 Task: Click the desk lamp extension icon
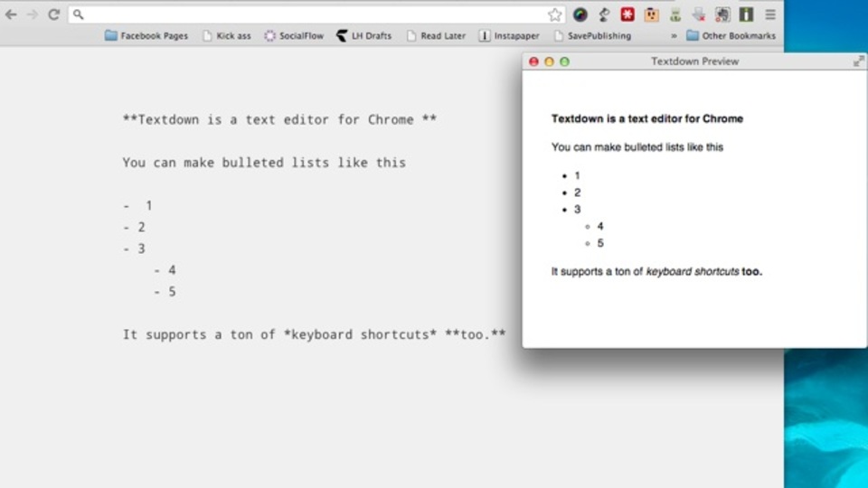(x=604, y=15)
